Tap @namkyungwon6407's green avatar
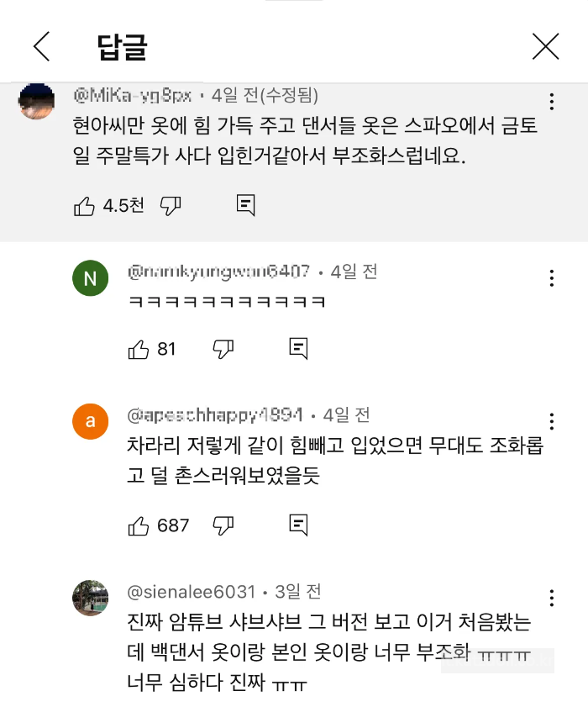The image size is (588, 707). click(x=91, y=278)
